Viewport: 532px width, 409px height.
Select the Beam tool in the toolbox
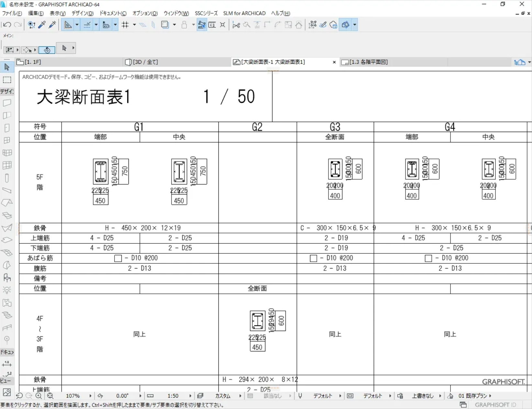pos(7,190)
